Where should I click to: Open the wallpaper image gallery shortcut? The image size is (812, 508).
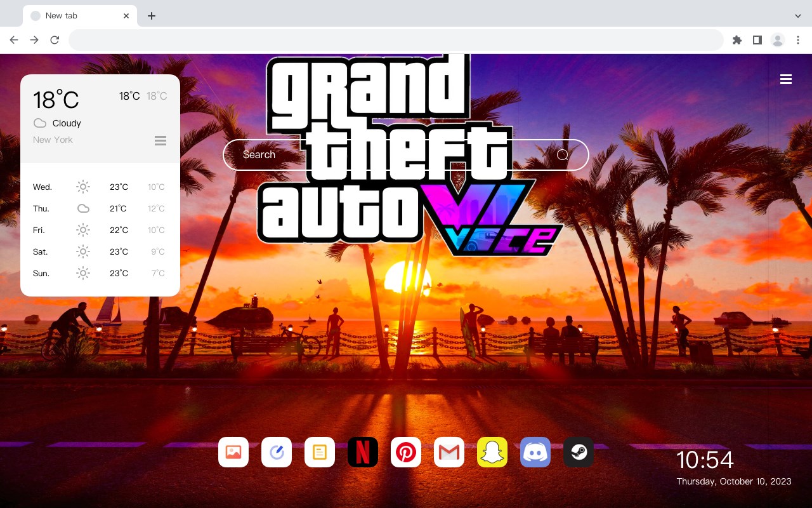point(233,452)
